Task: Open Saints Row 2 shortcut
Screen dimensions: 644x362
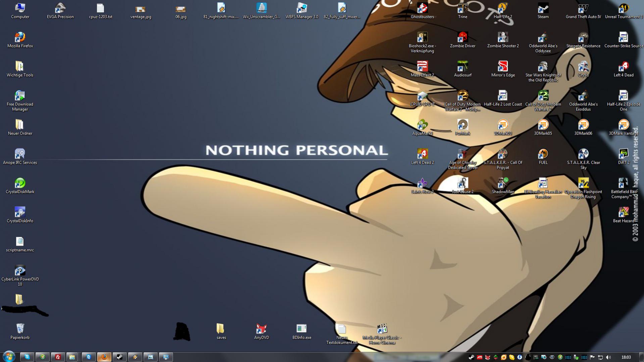Action: coord(422,186)
